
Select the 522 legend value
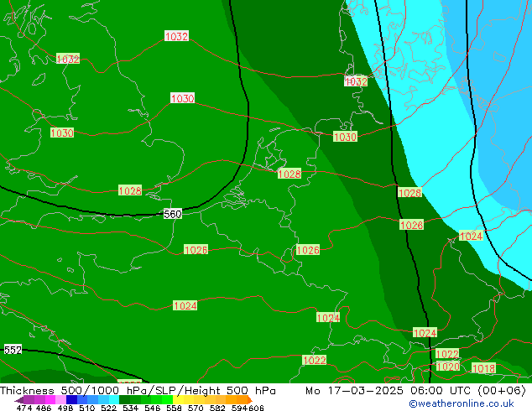point(108,408)
